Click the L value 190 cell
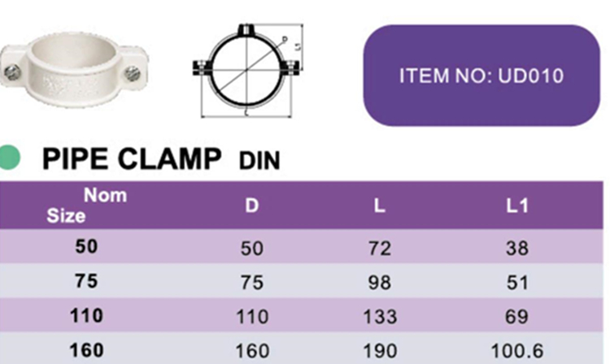This screenshot has height=364, width=610. (379, 351)
